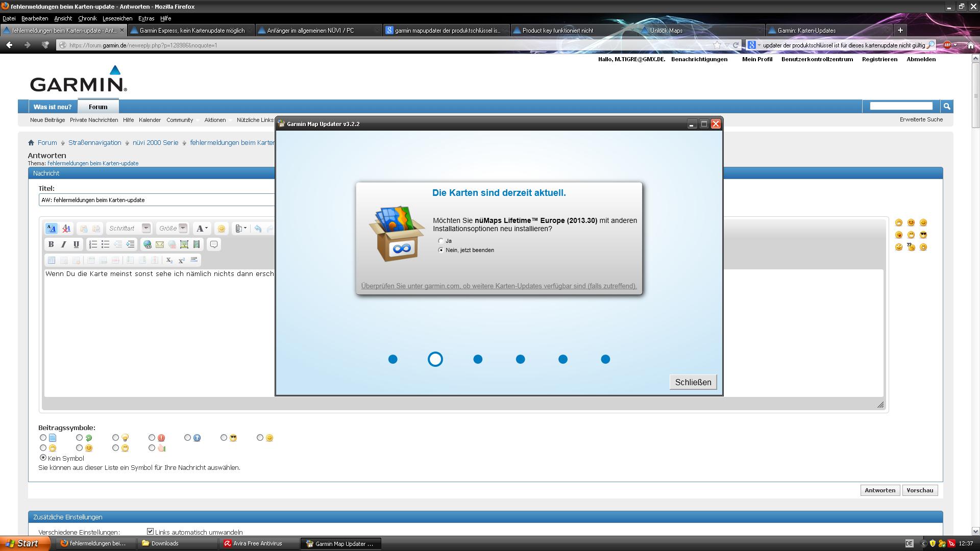The height and width of the screenshot is (551, 980).
Task: Insert an unordered bullet list
Action: [x=105, y=244]
